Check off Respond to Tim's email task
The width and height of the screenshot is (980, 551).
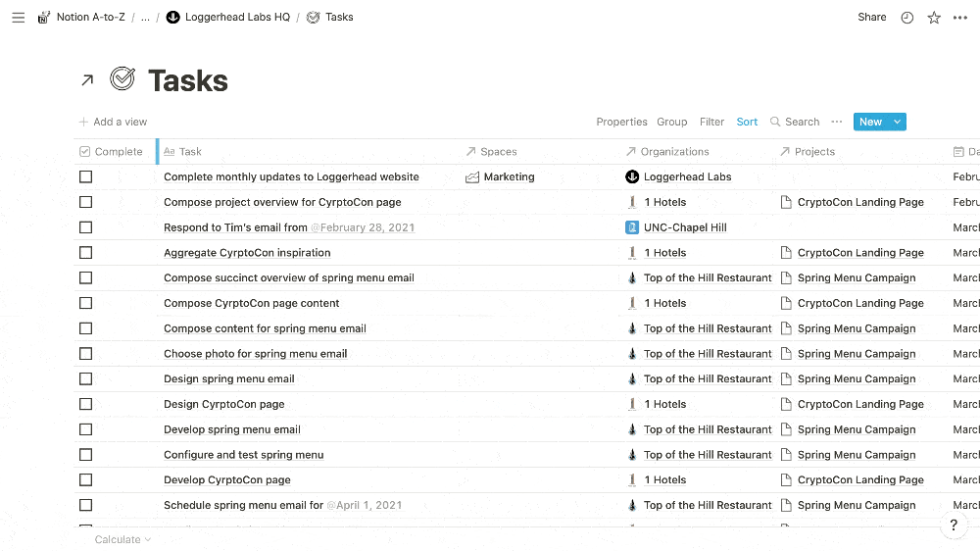pyautogui.click(x=85, y=227)
